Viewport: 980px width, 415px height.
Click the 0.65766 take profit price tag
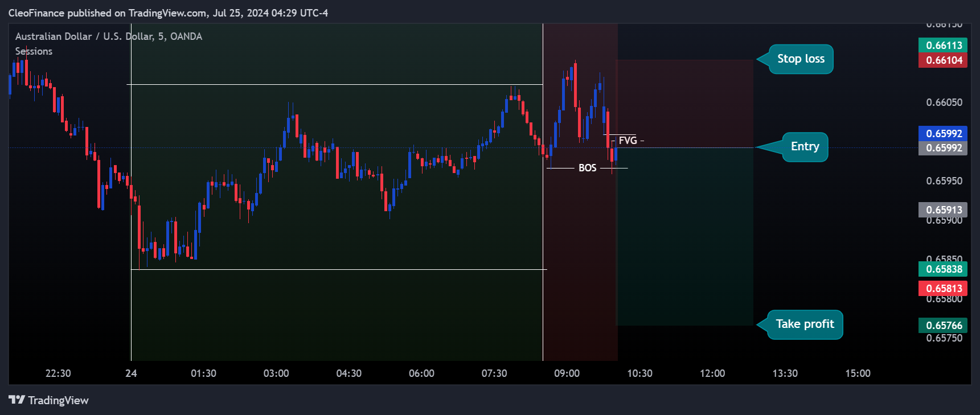[943, 326]
